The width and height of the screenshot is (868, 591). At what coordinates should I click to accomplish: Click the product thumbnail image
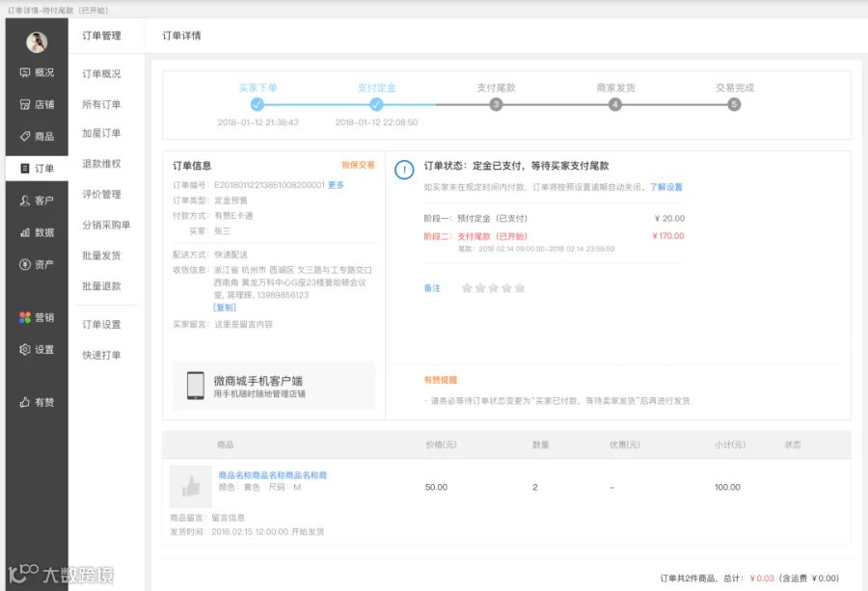190,487
